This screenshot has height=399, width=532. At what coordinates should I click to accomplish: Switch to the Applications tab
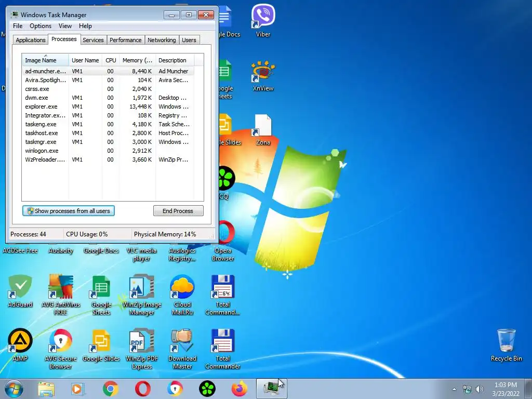(31, 40)
